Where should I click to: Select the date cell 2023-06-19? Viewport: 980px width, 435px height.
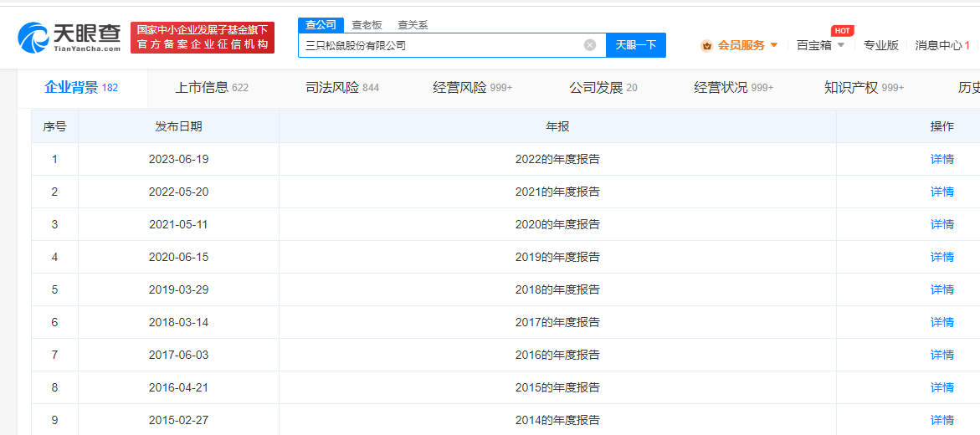pos(179,159)
